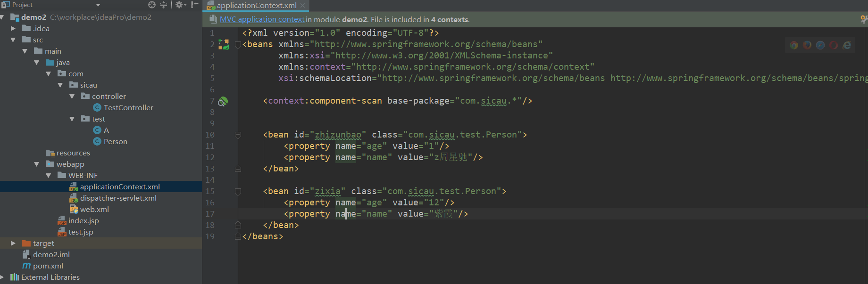The height and width of the screenshot is (284, 868).
Task: Open preview in Safari browser
Action: [821, 45]
